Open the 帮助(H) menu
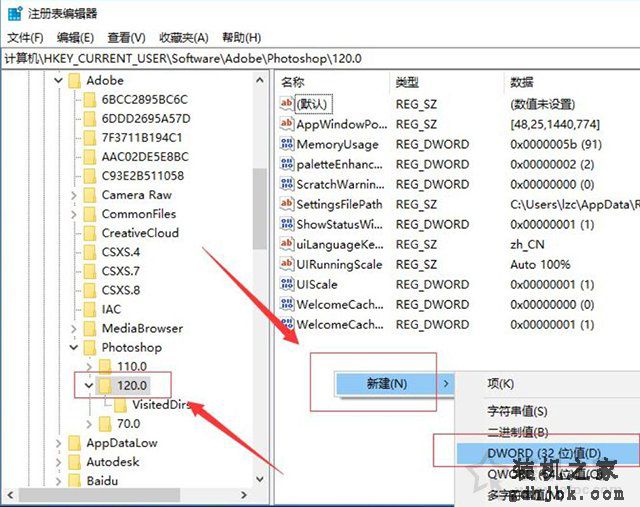Screen dimensions: 640x507 [242, 38]
